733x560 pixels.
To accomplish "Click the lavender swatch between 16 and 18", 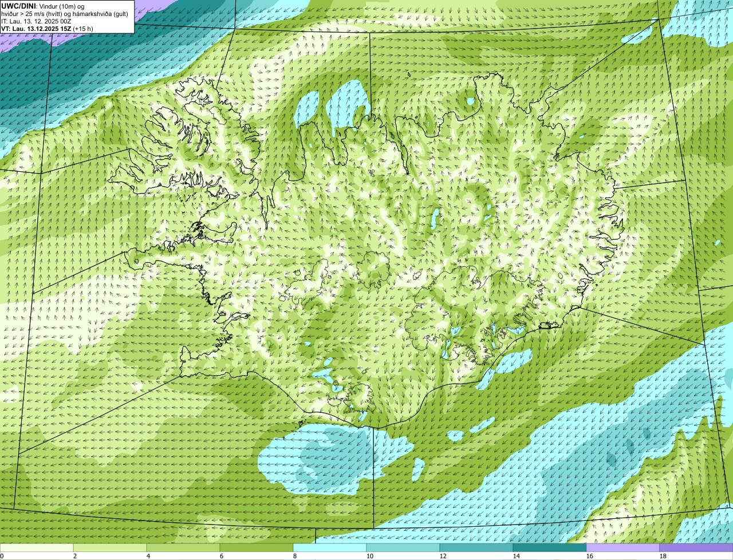I will pyautogui.click(x=623, y=547).
